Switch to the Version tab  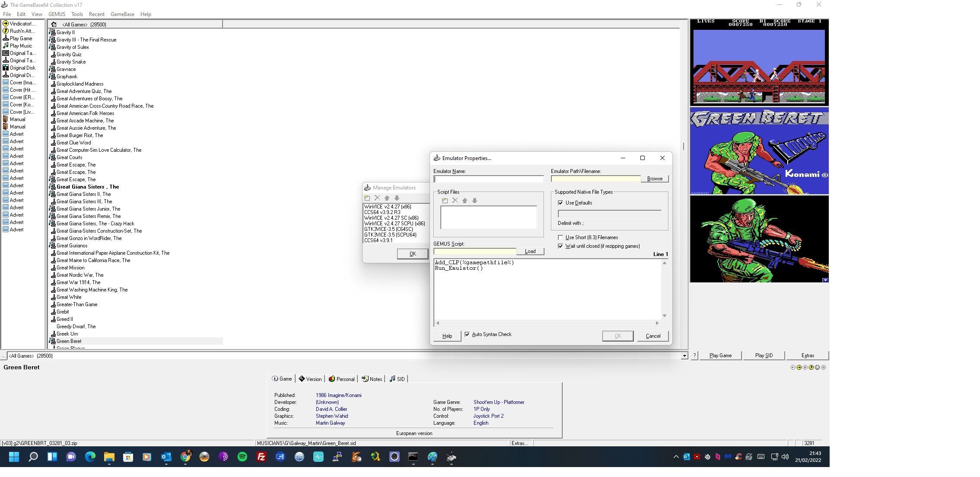point(310,379)
